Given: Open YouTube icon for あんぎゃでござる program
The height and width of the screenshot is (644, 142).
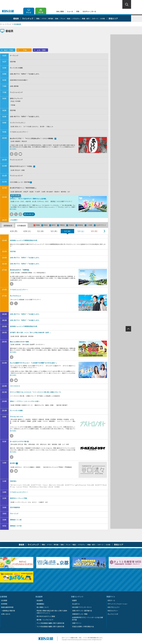Looking at the screenshot, I should pos(20,154).
